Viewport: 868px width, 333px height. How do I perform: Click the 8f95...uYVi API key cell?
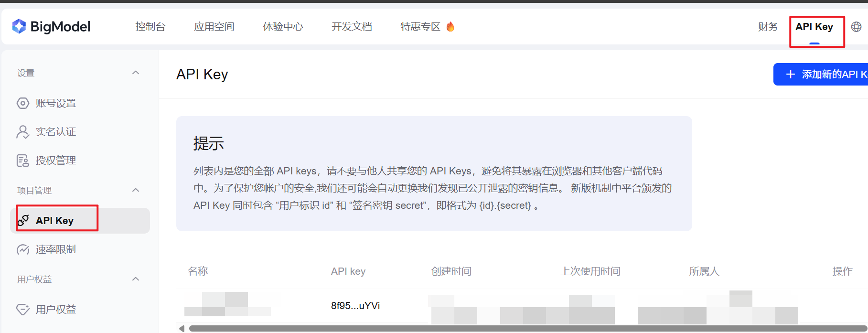point(355,306)
